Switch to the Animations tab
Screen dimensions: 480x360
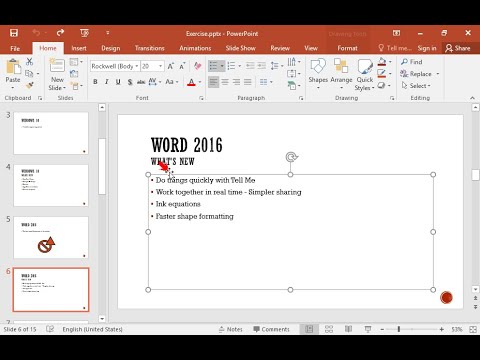pos(195,48)
